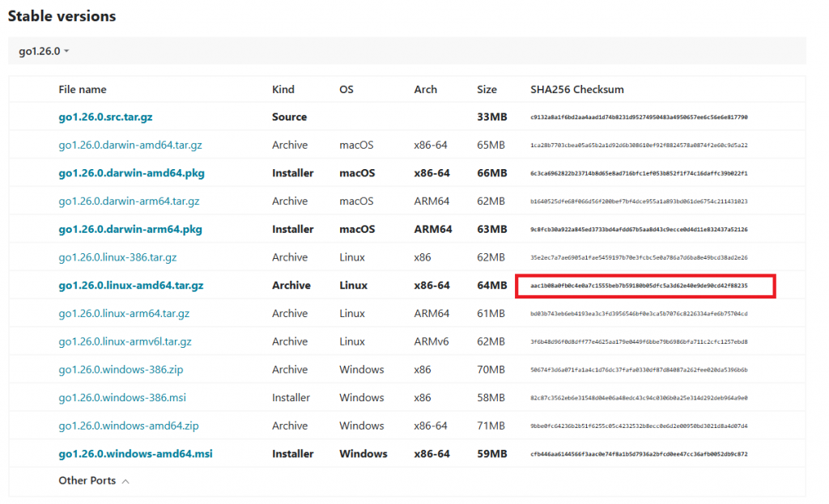829x504 pixels.
Task: Click the SHA256 Checksum column header
Action: (576, 90)
